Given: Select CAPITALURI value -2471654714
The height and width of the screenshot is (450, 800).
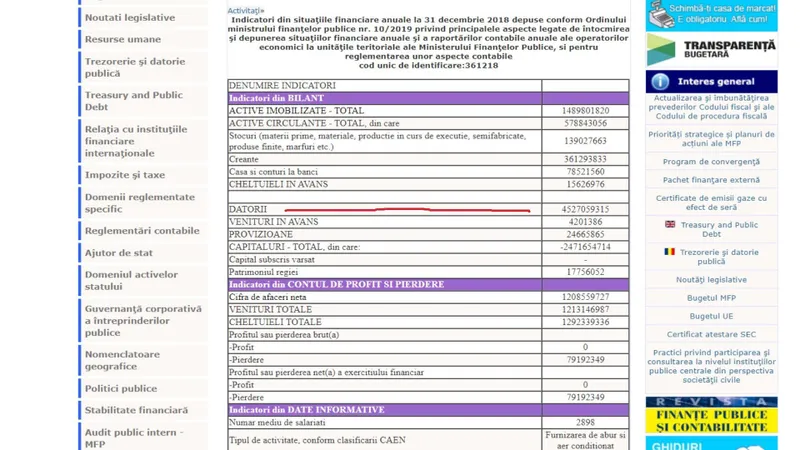Looking at the screenshot, I should pos(585,247).
